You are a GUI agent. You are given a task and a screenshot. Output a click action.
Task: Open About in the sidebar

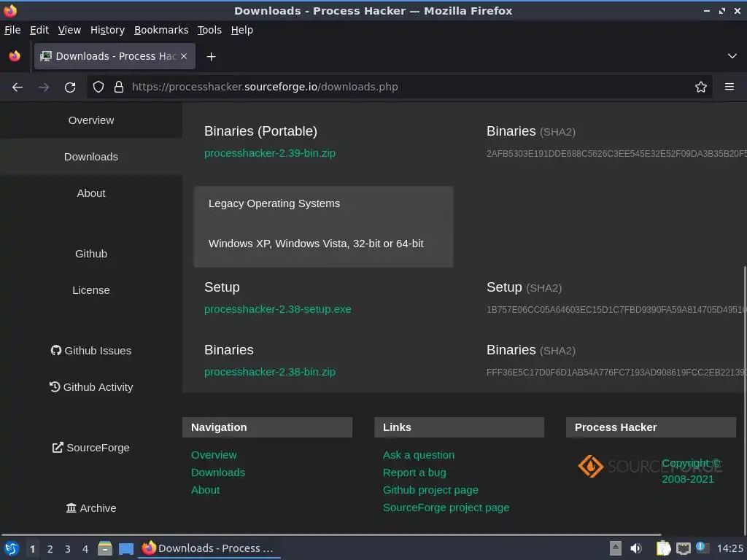point(91,193)
